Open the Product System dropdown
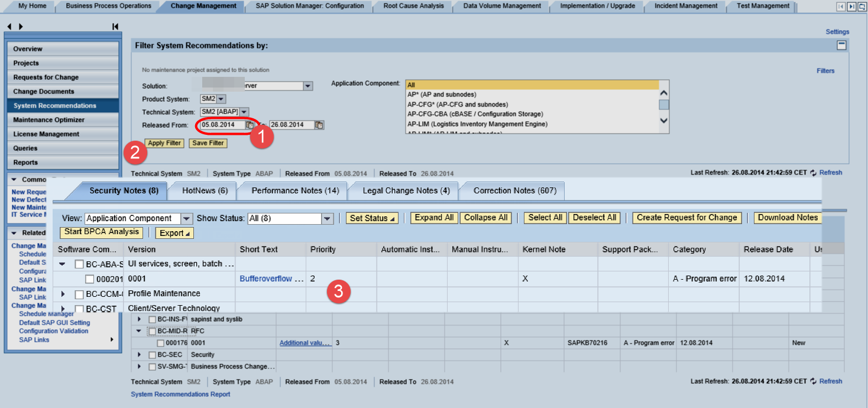This screenshot has height=408, width=868. [222, 99]
